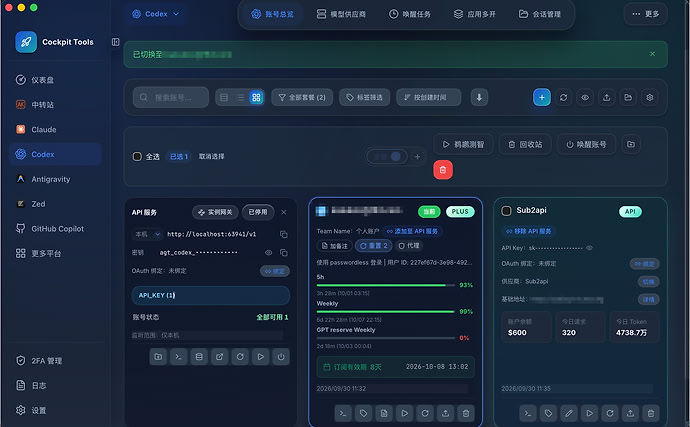Click the 唤醒账号 button
Viewport: 690px width, 427px height.
[586, 144]
